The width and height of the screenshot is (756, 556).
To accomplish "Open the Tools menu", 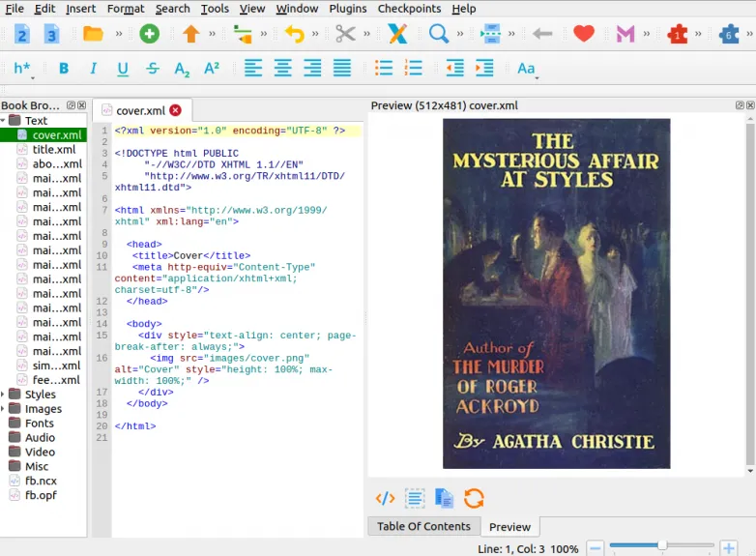I will point(215,9).
